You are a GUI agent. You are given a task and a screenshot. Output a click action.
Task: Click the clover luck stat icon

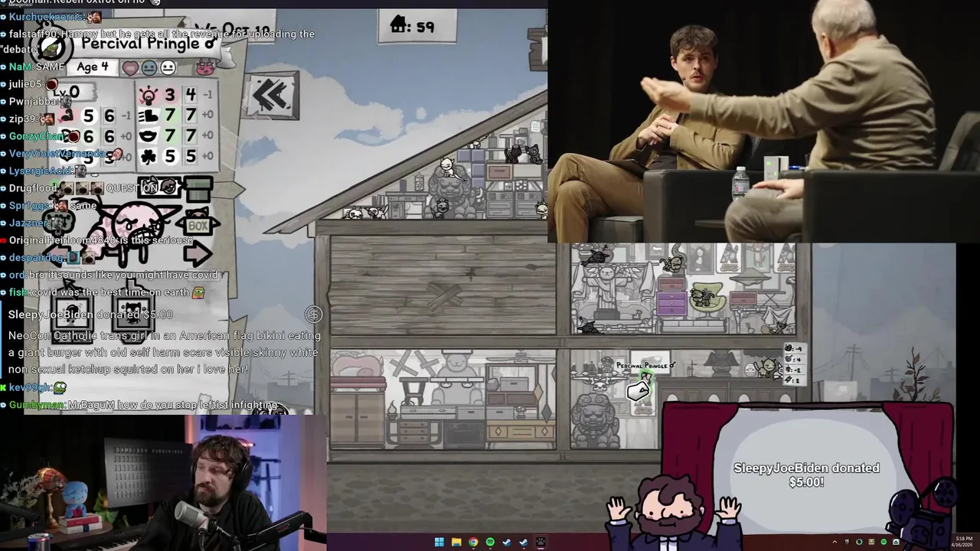click(149, 156)
